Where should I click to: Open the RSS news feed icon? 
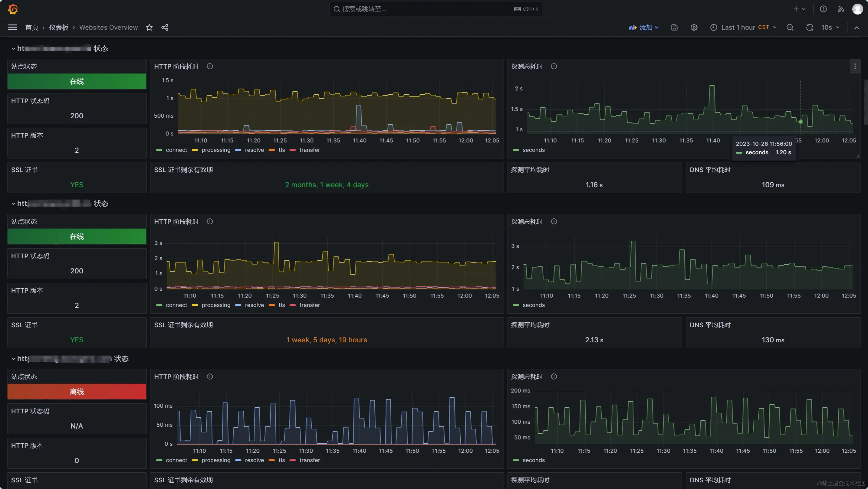841,9
